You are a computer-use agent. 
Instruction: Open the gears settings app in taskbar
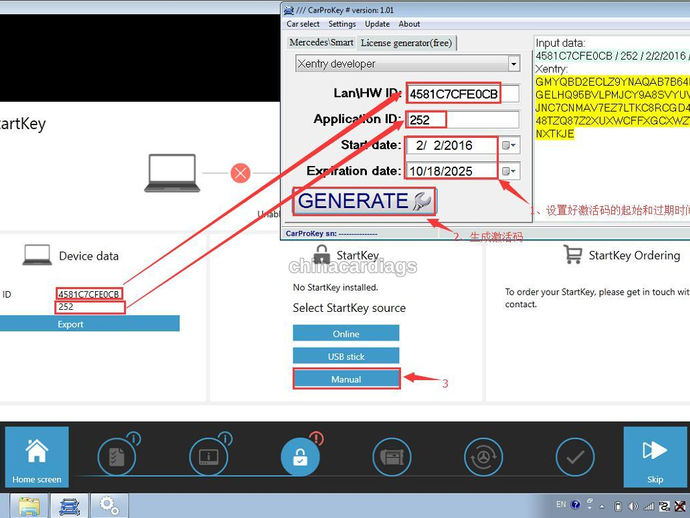pos(109,506)
